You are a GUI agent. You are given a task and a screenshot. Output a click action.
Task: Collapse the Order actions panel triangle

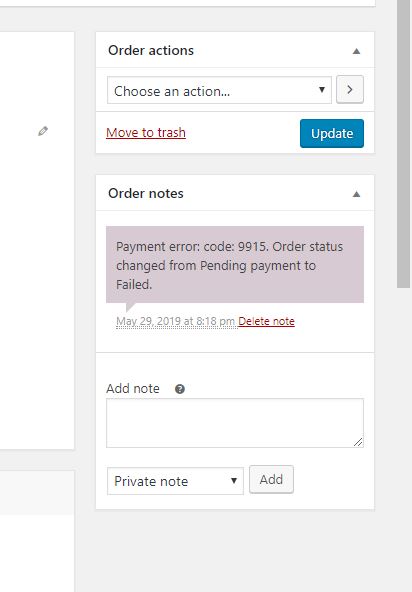[x=356, y=51]
